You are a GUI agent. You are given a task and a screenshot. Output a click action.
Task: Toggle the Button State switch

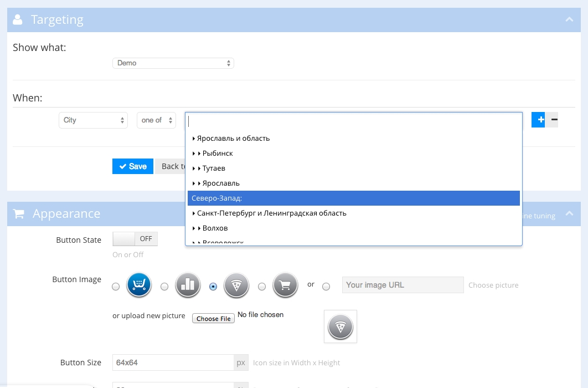click(135, 239)
